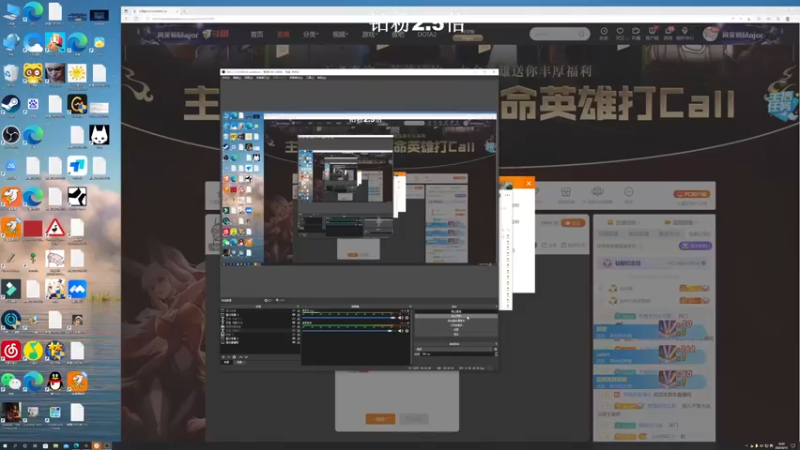Screen dimensions: 800x450
Task: Toggle lock on the topmost OBS source
Action: click(x=298, y=311)
